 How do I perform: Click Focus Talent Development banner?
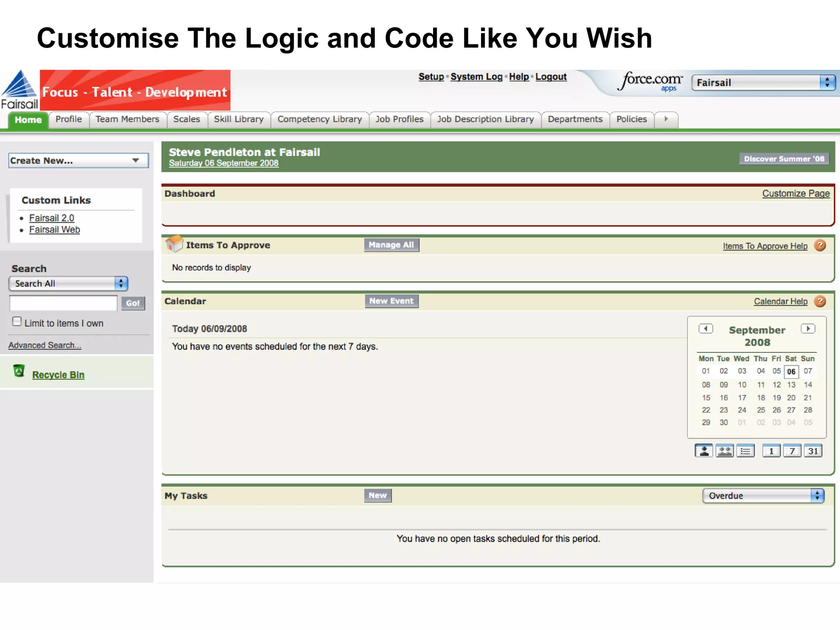(x=135, y=90)
